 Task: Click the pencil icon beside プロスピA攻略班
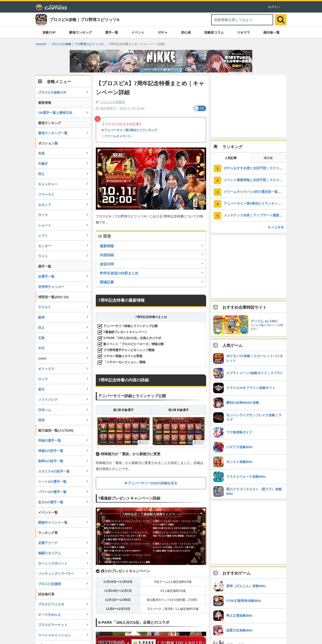coord(97,102)
